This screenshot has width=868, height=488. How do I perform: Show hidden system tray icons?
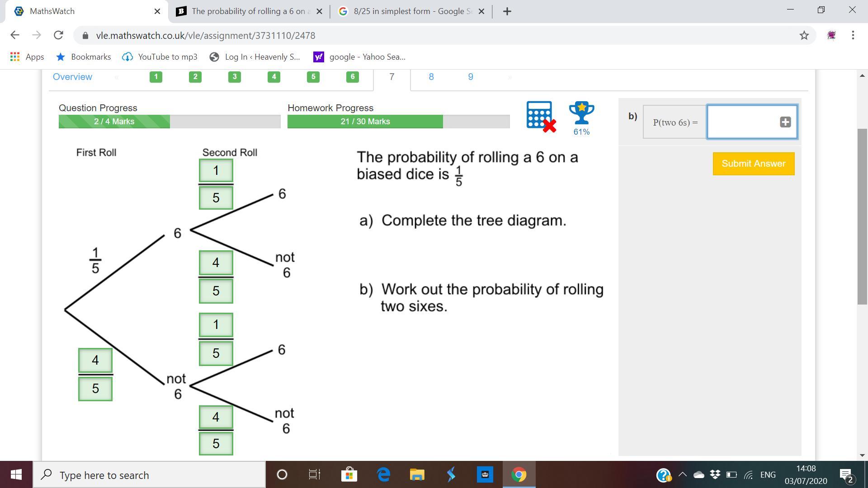pyautogui.click(x=683, y=475)
